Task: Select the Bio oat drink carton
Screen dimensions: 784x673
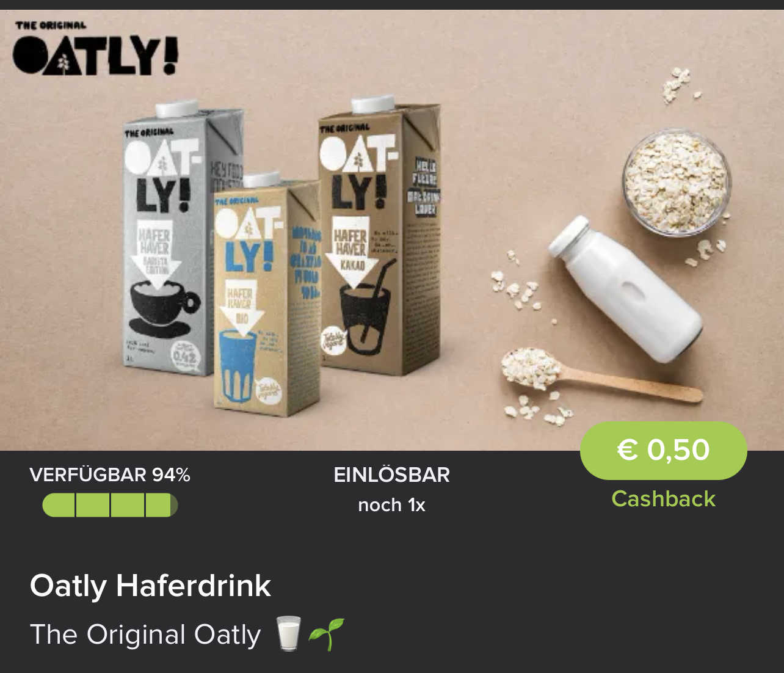Action: click(x=267, y=294)
